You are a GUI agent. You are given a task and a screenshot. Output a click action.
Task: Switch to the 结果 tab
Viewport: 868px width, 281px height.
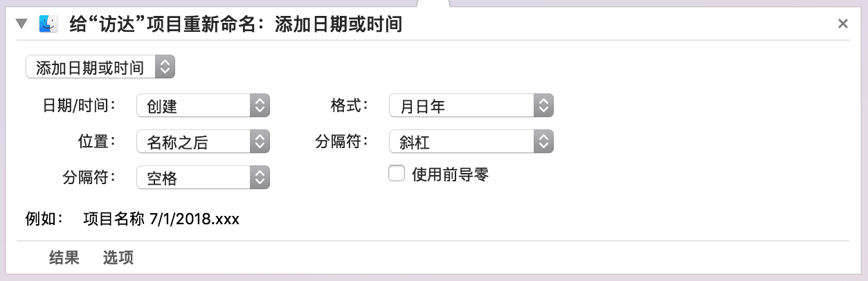64,258
